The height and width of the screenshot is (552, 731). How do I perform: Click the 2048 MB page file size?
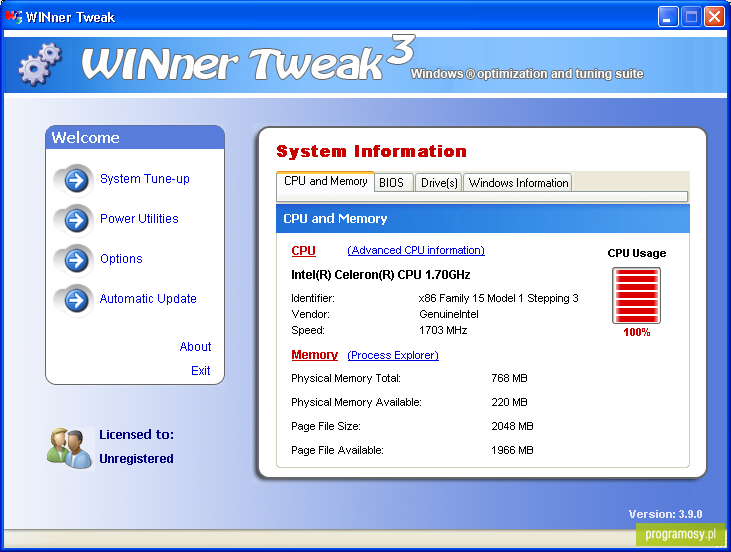tap(512, 426)
